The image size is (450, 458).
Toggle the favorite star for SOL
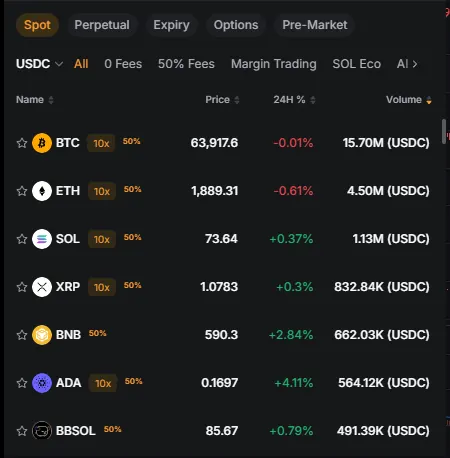click(x=22, y=239)
